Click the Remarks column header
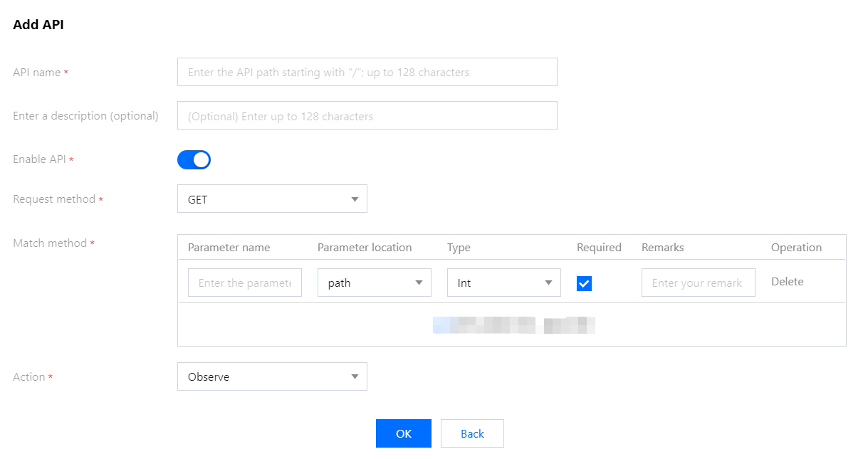The image size is (868, 459). pos(662,248)
